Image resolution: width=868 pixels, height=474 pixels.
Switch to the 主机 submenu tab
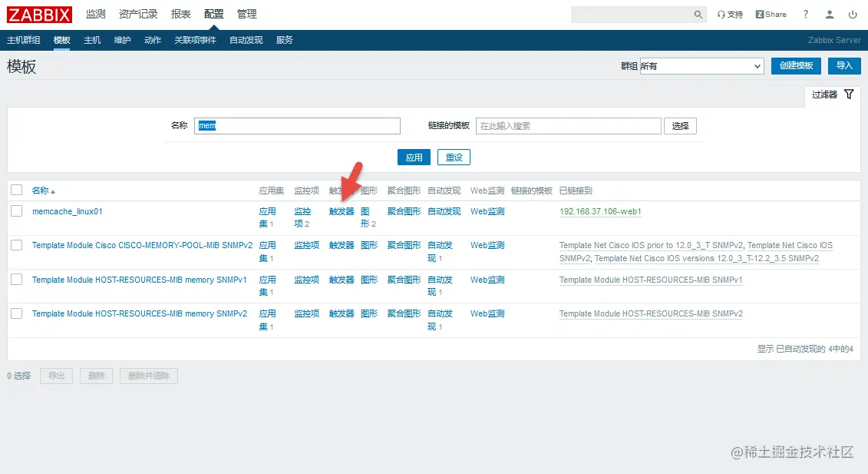[x=92, y=40]
